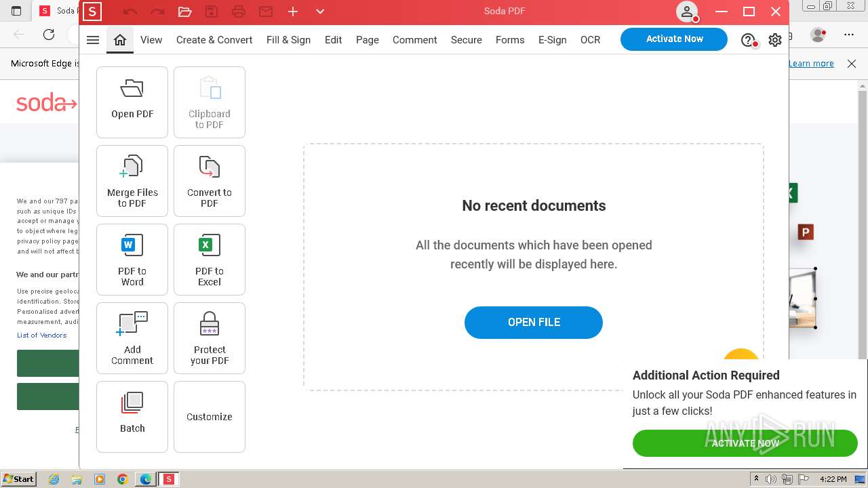Image resolution: width=868 pixels, height=488 pixels.
Task: Click the Redo arrow in title bar
Action: tap(157, 12)
